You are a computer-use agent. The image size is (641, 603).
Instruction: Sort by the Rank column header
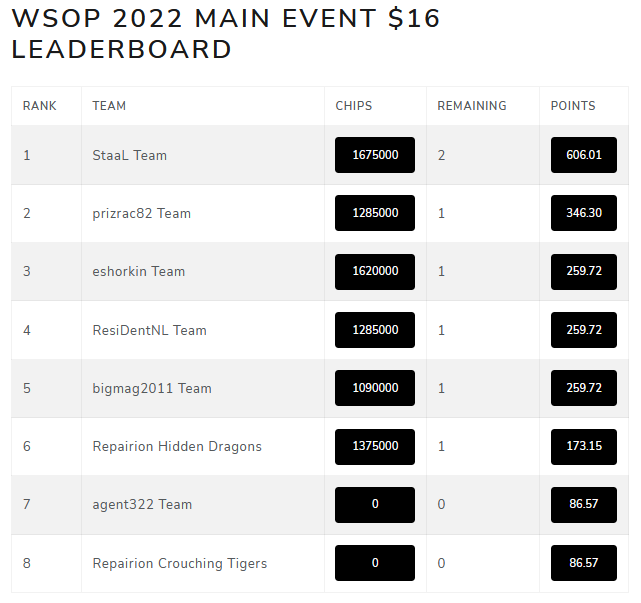point(40,106)
